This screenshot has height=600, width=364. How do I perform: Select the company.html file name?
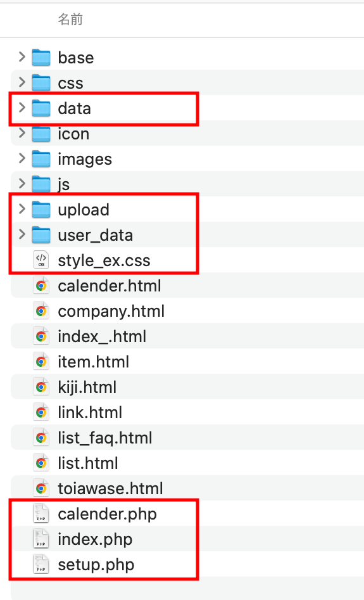point(111,312)
